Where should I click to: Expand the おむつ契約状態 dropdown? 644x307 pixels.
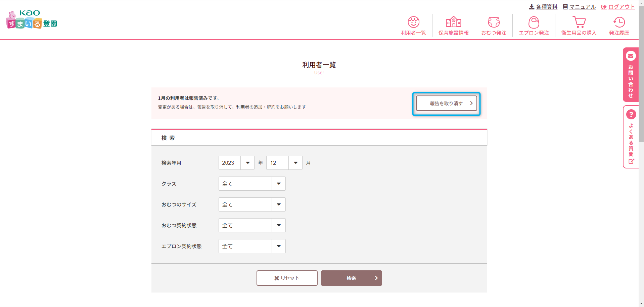252,225
